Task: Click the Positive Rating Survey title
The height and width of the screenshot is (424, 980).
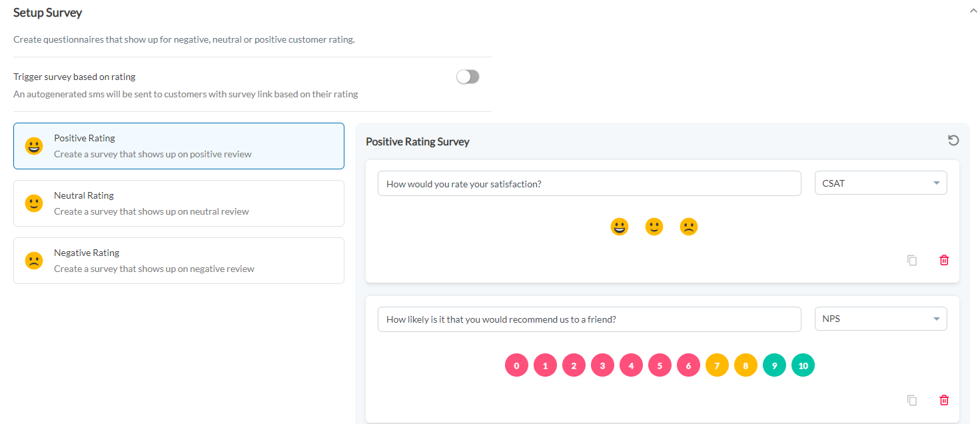Action: tap(418, 141)
